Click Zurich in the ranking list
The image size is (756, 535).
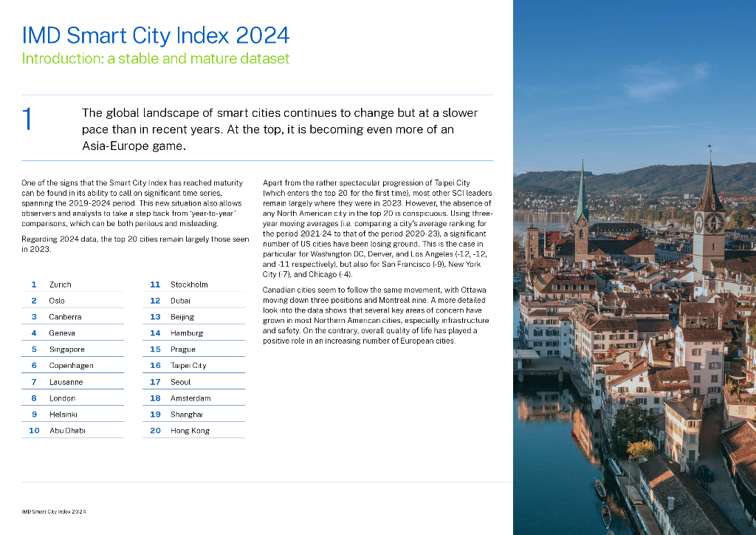pos(61,284)
